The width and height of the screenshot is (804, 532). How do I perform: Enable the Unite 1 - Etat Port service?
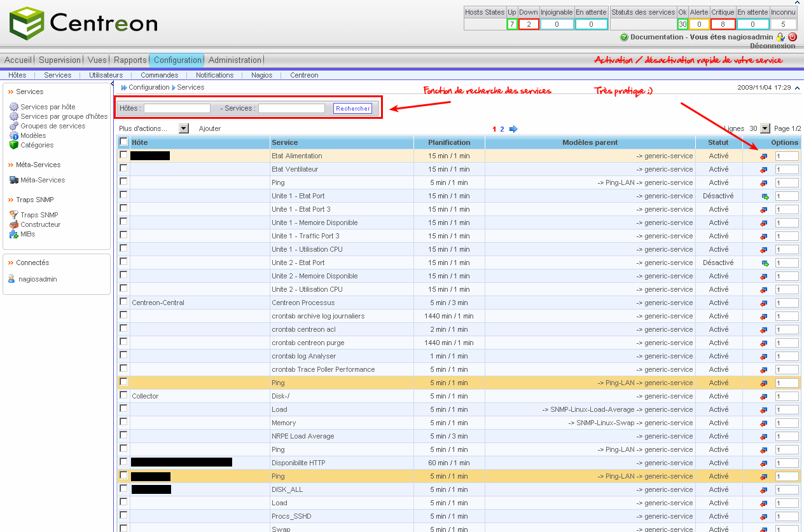point(765,196)
